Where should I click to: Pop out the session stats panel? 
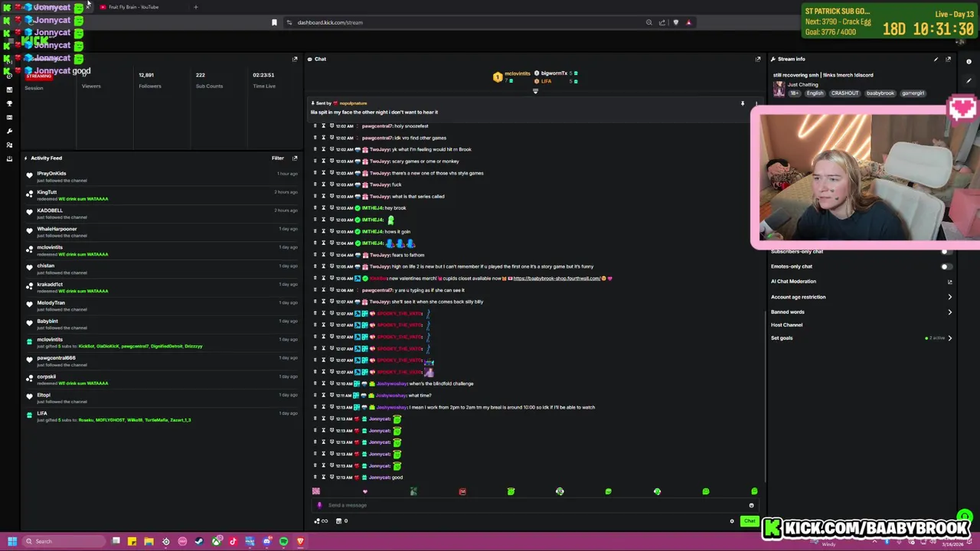(295, 59)
